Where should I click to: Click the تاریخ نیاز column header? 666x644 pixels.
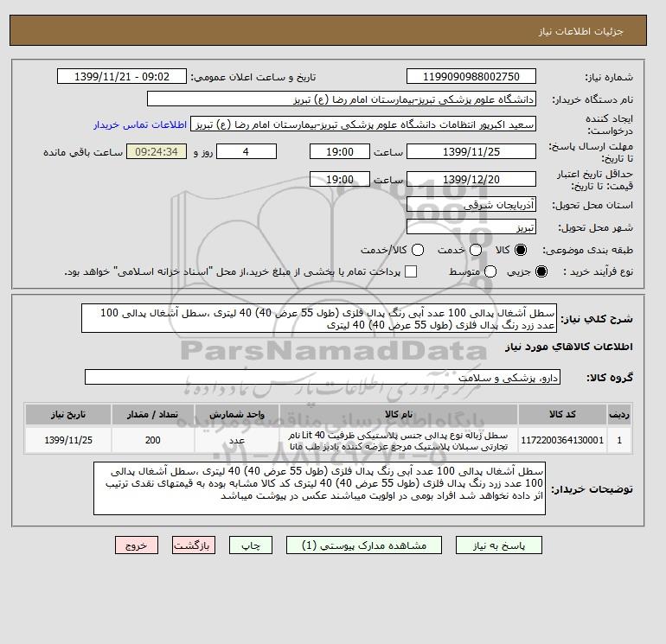(x=68, y=414)
